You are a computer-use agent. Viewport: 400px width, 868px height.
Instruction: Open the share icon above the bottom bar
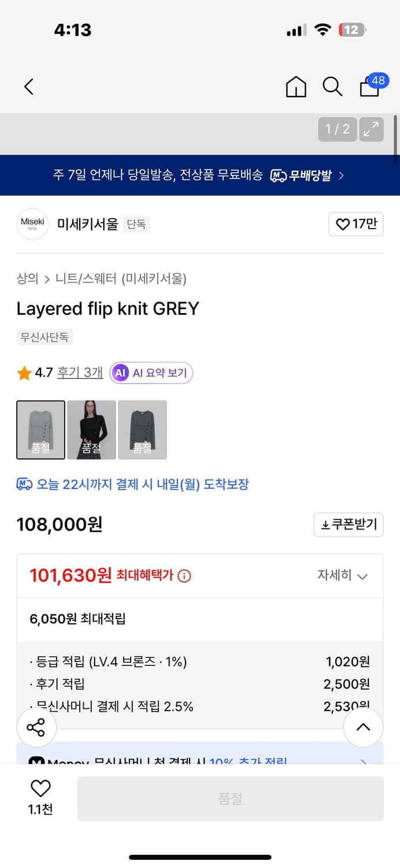36,727
